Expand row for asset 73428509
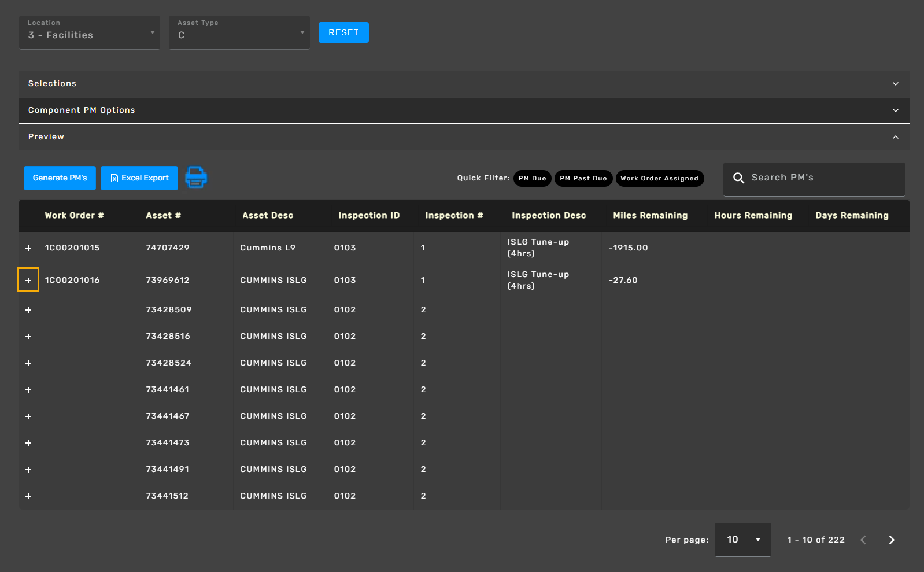The width and height of the screenshot is (924, 572). (28, 310)
